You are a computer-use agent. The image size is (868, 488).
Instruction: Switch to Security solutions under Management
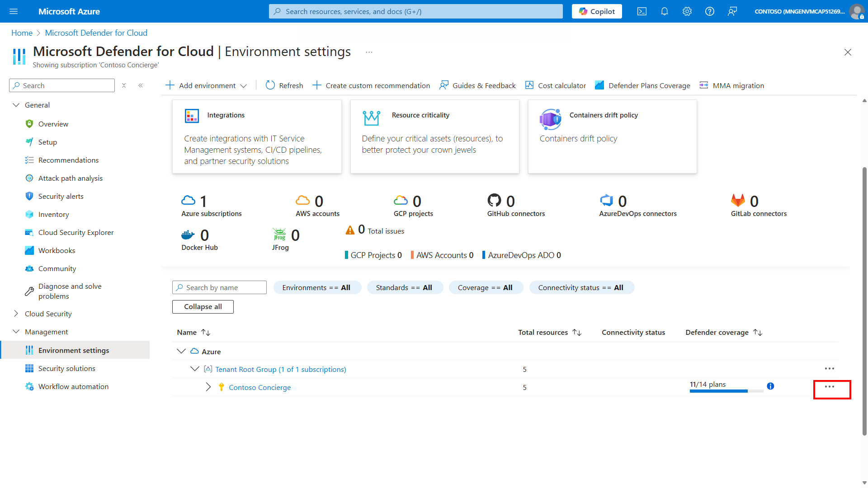click(x=66, y=368)
